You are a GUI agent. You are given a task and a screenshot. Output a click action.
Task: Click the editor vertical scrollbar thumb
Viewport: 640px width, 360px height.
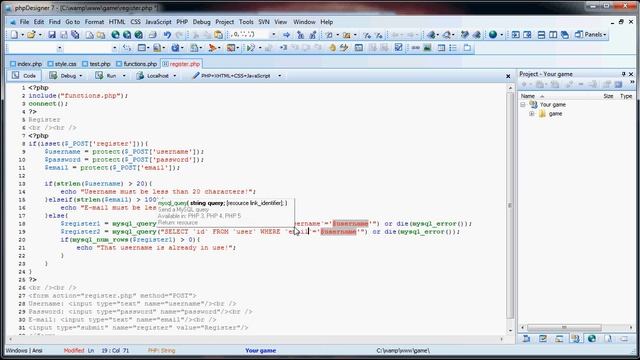(510, 205)
